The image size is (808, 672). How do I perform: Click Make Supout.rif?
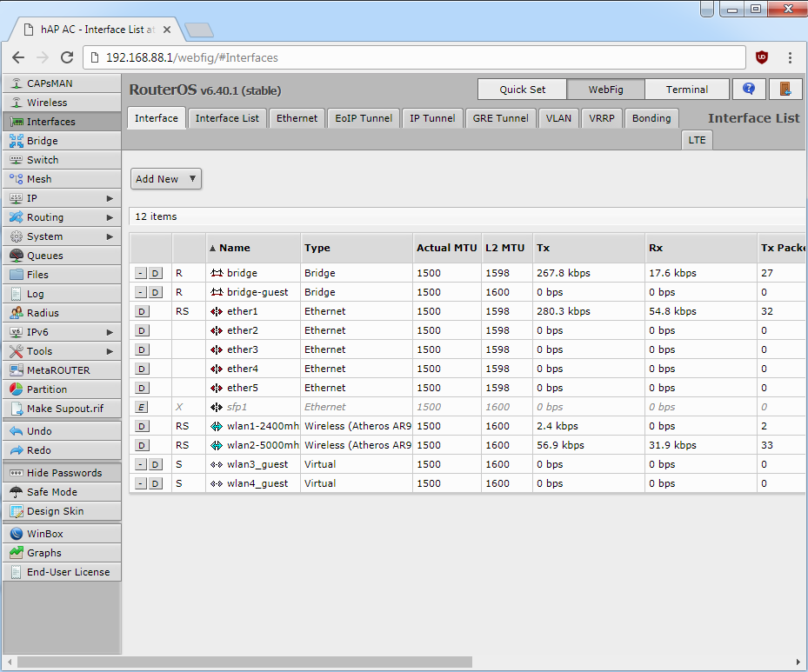click(x=62, y=409)
